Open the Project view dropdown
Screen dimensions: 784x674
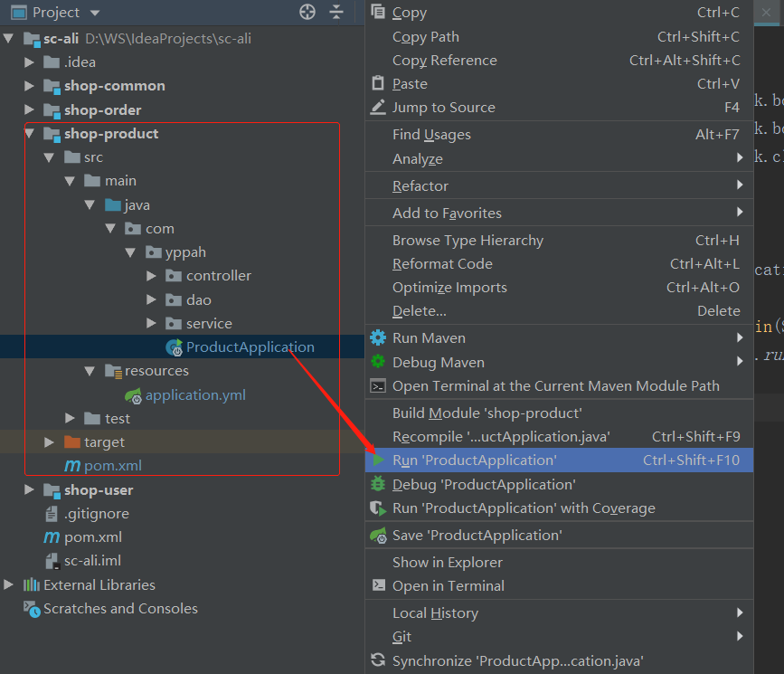coord(95,13)
